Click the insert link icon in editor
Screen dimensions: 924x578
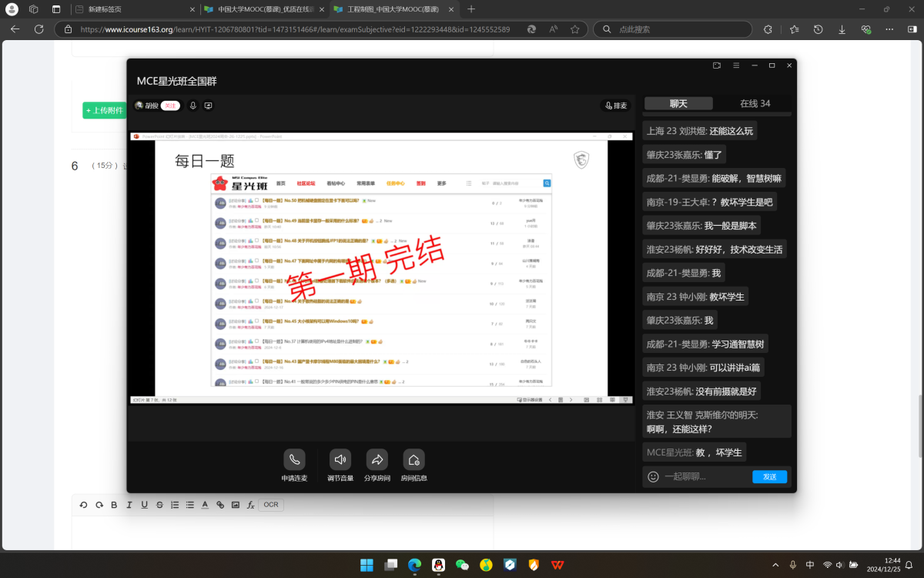(x=220, y=505)
